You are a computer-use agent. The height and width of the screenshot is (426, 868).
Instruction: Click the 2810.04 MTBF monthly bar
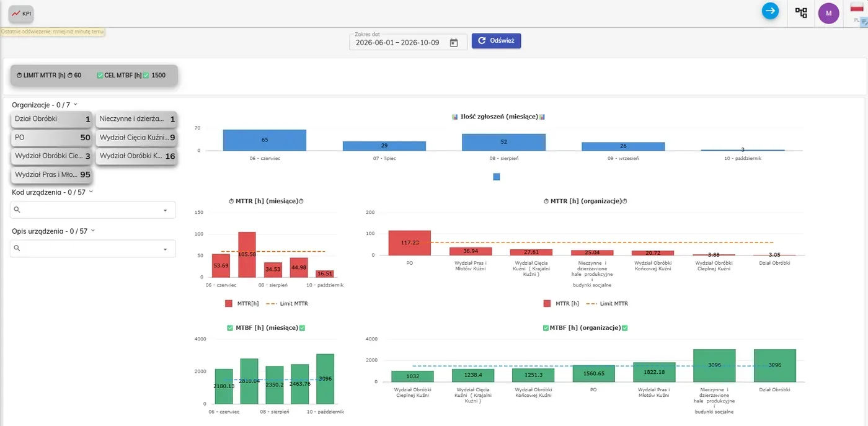[x=249, y=381]
